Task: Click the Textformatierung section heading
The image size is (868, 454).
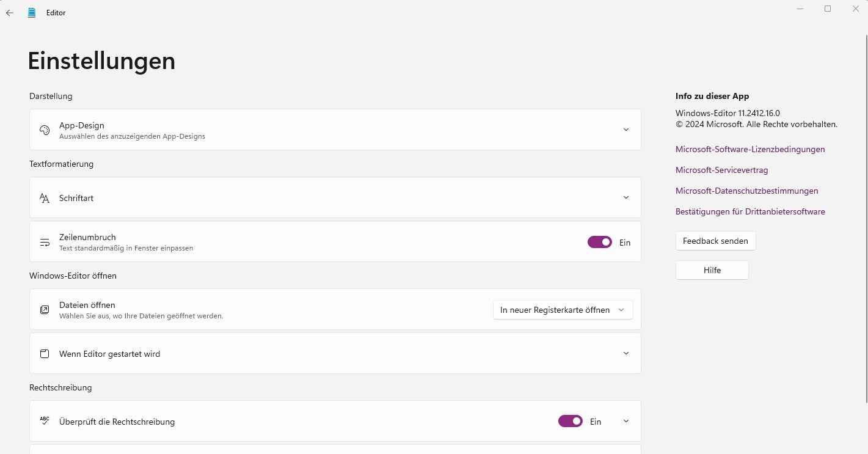Action: tap(61, 164)
